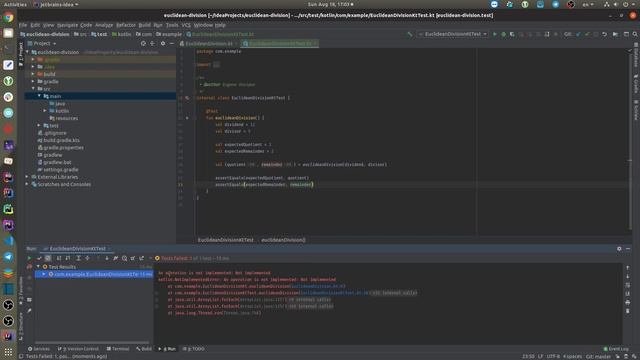Toggle the Project side tool window button

coord(21,55)
